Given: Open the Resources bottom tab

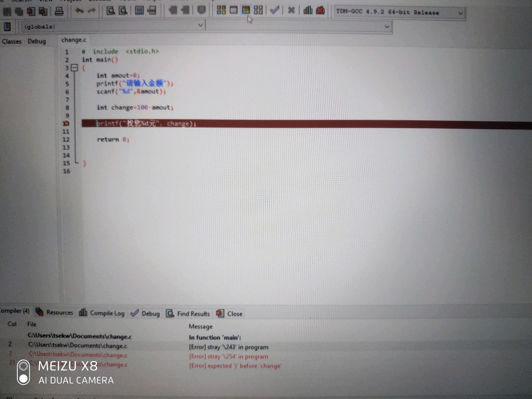Looking at the screenshot, I should tap(54, 312).
